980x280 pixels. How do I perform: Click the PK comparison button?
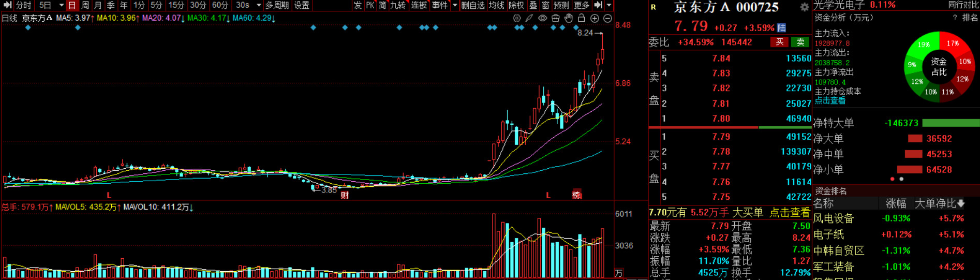coord(370,5)
